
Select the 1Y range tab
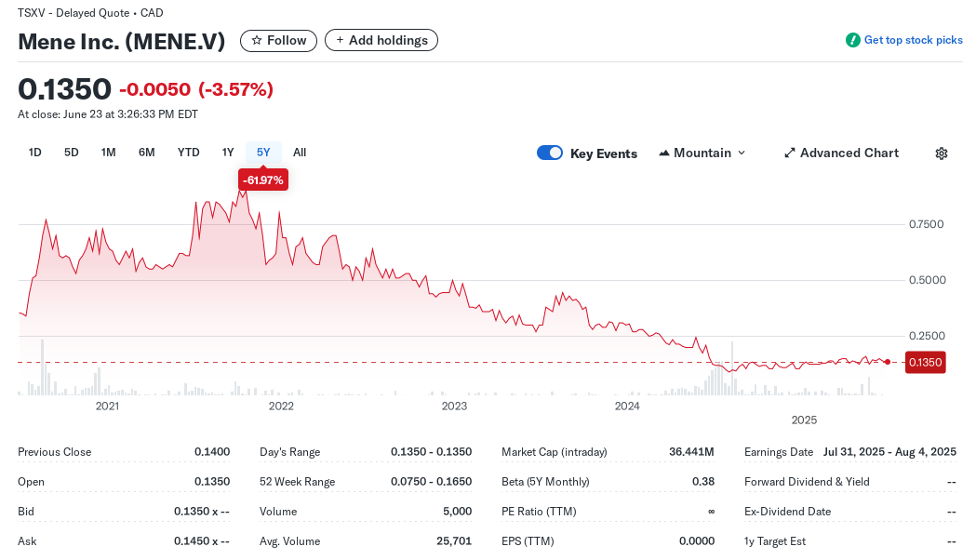(228, 153)
